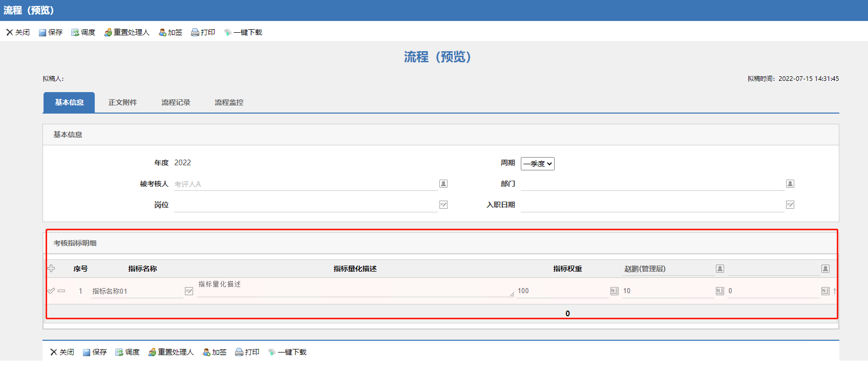Click the number icon beside row value 0
This screenshot has width=868, height=373.
(x=825, y=291)
